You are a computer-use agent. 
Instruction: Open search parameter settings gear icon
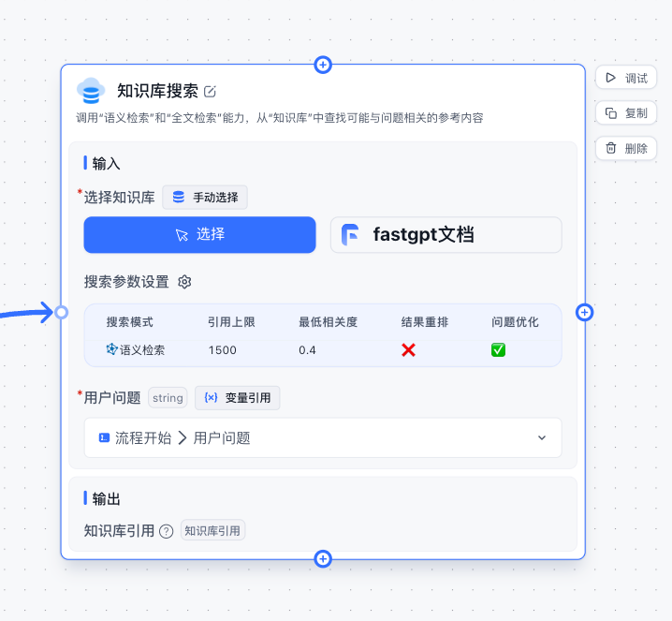pos(184,282)
